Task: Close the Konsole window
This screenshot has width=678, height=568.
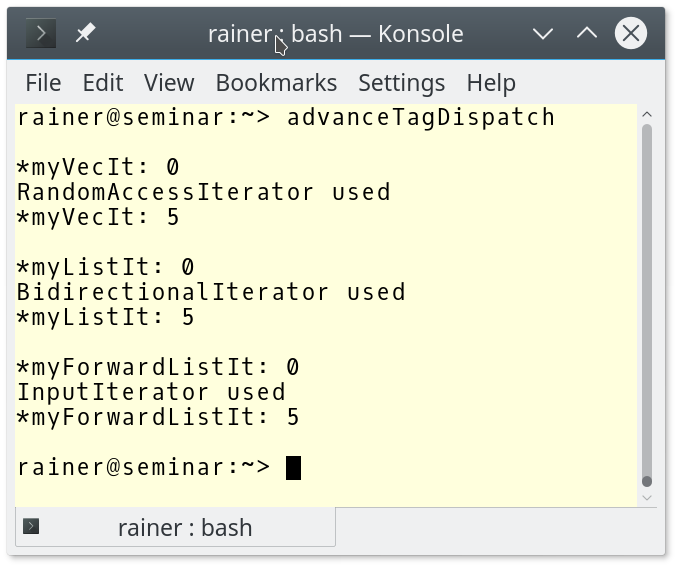Action: (x=631, y=33)
